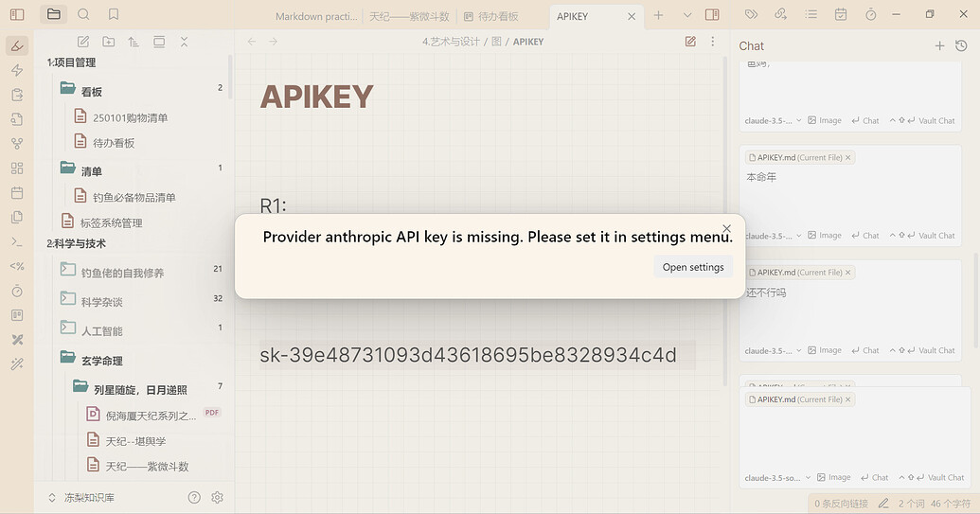Open the bookmarks panel icon

(x=114, y=14)
